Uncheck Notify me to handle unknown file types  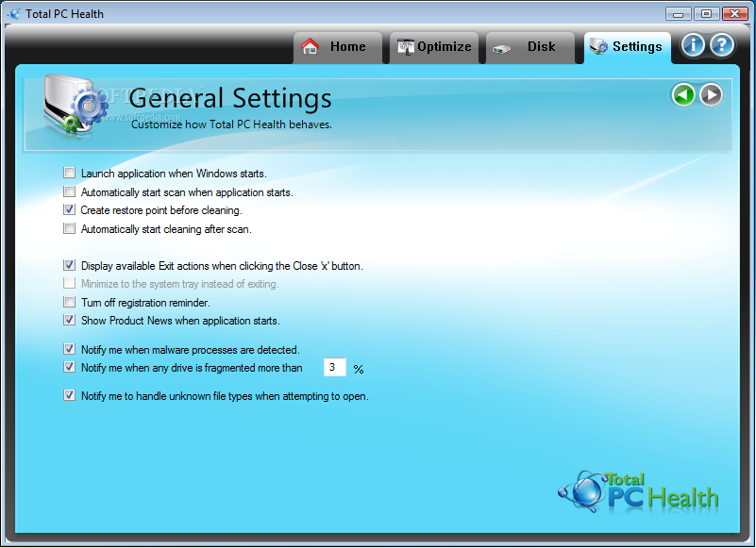pyautogui.click(x=70, y=395)
